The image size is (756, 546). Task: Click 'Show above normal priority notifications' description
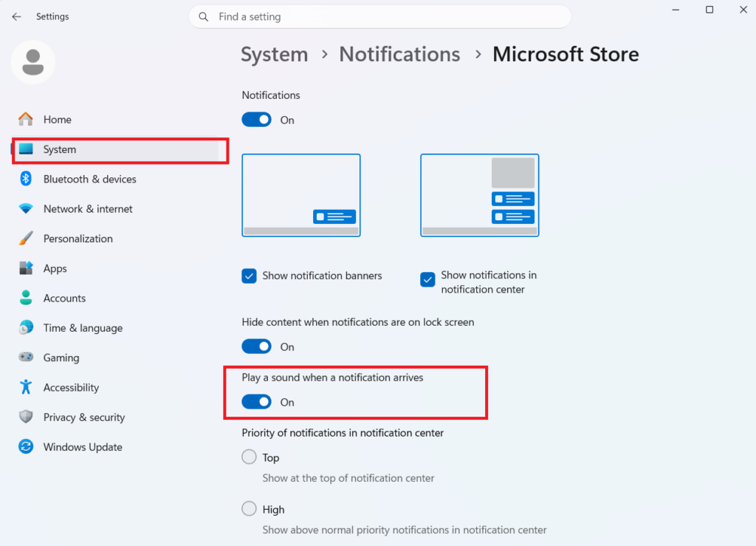point(405,530)
